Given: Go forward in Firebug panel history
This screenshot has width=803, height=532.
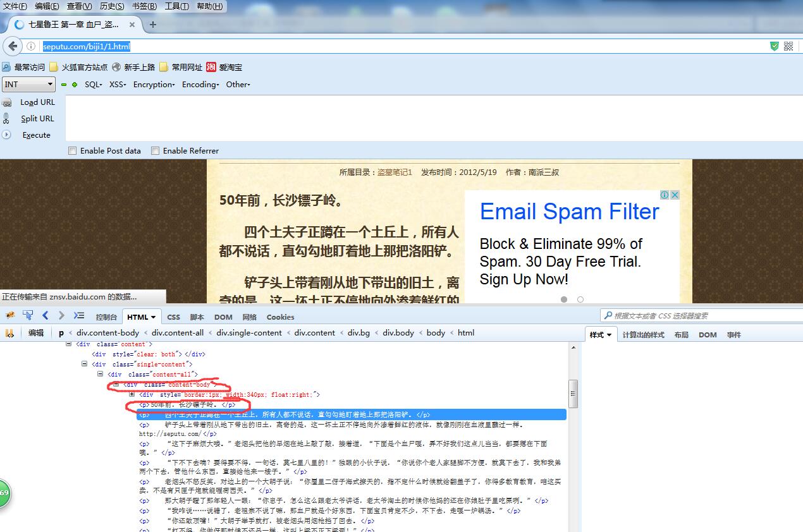Looking at the screenshot, I should click(61, 315).
